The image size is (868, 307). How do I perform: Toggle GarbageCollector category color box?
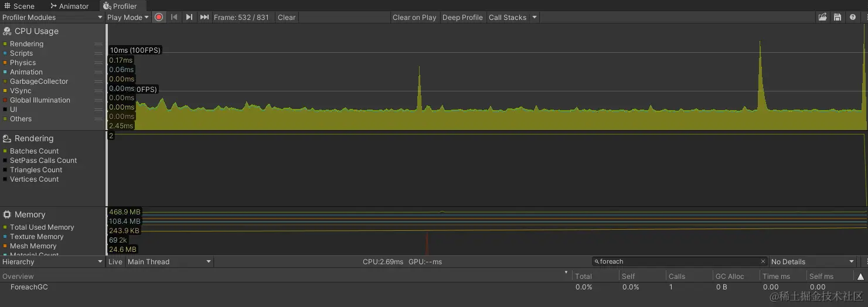[x=5, y=81]
